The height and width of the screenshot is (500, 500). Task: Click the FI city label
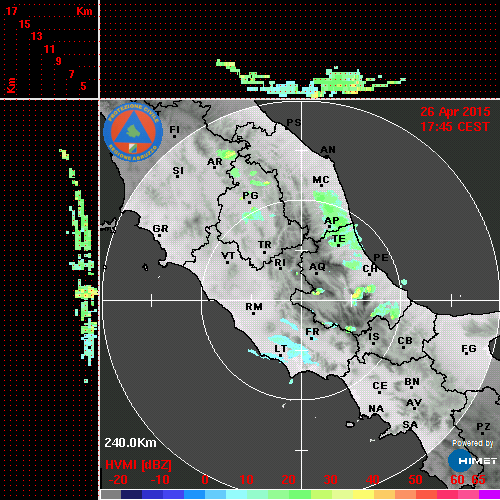pyautogui.click(x=175, y=130)
